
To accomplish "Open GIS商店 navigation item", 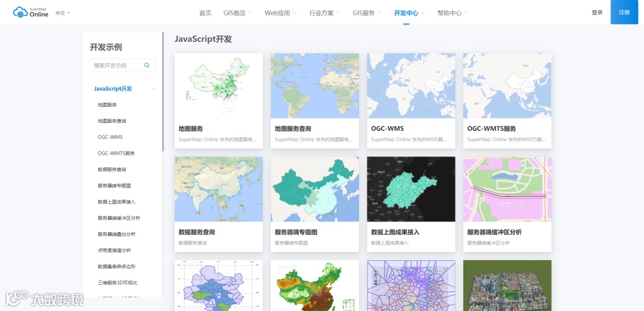I will coord(234,13).
